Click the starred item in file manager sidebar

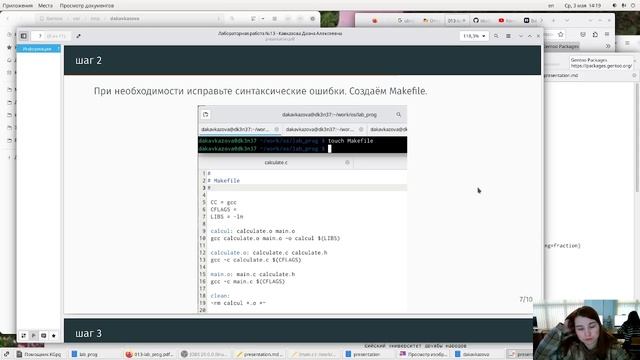coord(9,47)
